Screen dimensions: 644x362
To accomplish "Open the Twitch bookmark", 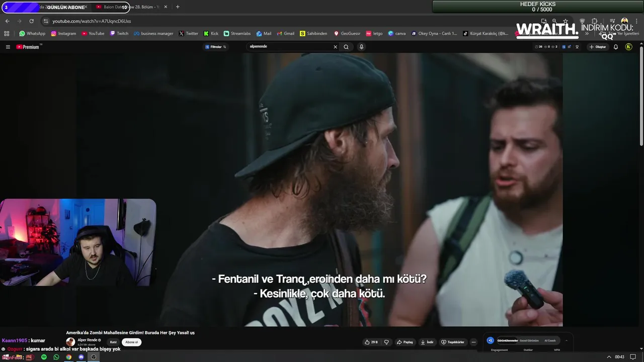I will coord(119,34).
